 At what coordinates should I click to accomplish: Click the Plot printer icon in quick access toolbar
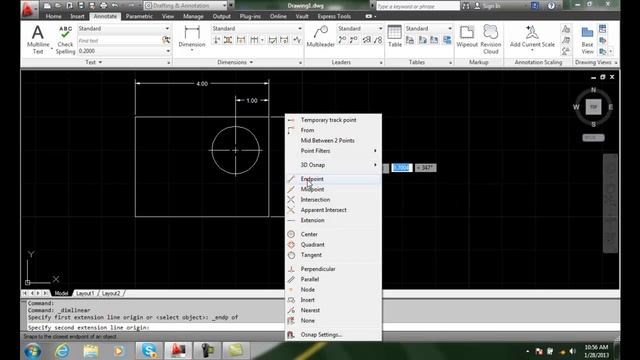click(x=103, y=6)
